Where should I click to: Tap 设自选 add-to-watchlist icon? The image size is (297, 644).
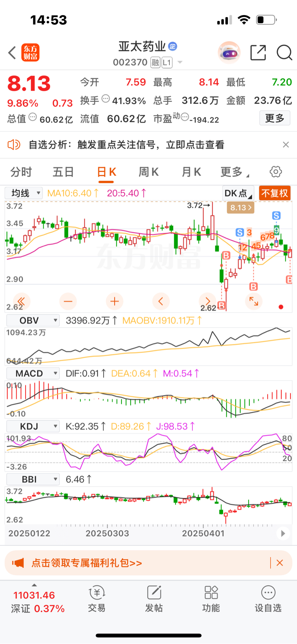(x=268, y=599)
